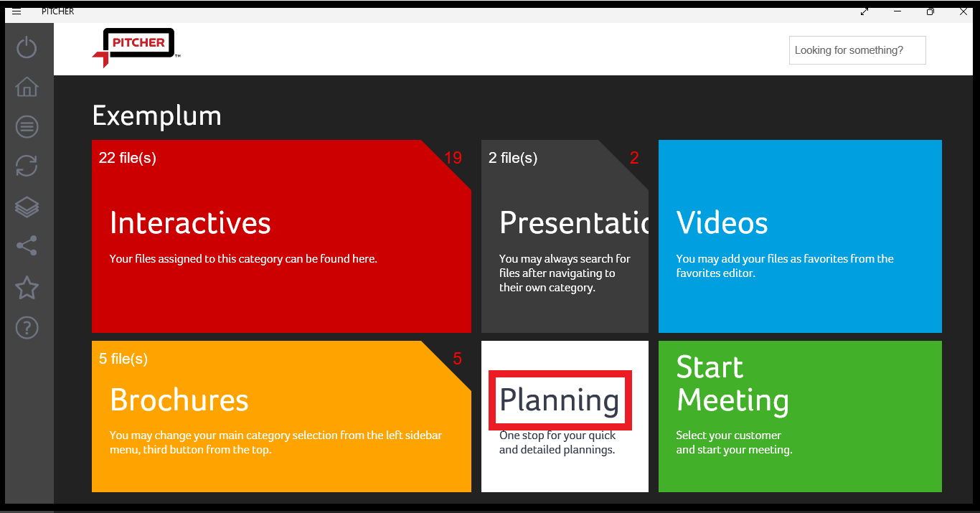Click the full-screen expand arrows icon
Viewport: 980px width, 513px height.
pyautogui.click(x=864, y=11)
